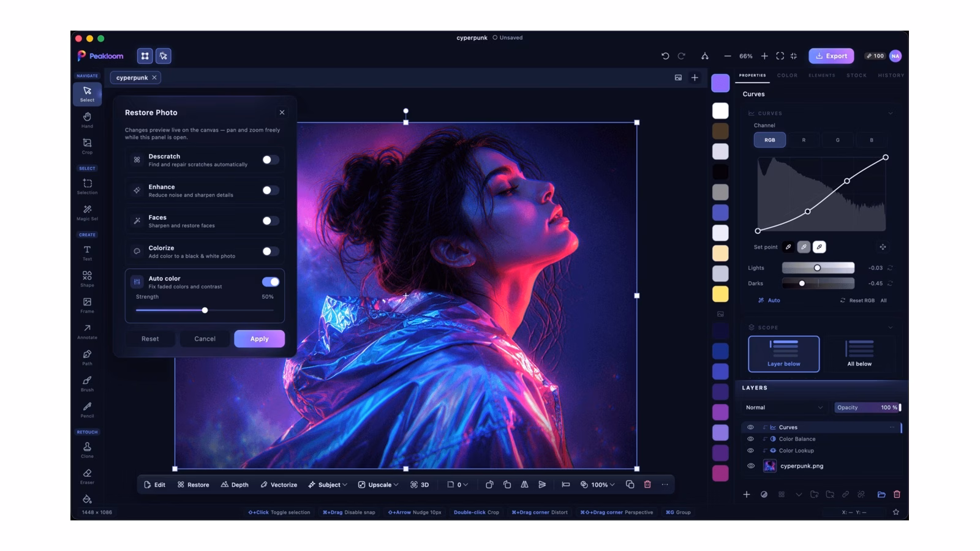980x551 pixels.
Task: Choose the Magic Sel tool
Action: point(87,212)
